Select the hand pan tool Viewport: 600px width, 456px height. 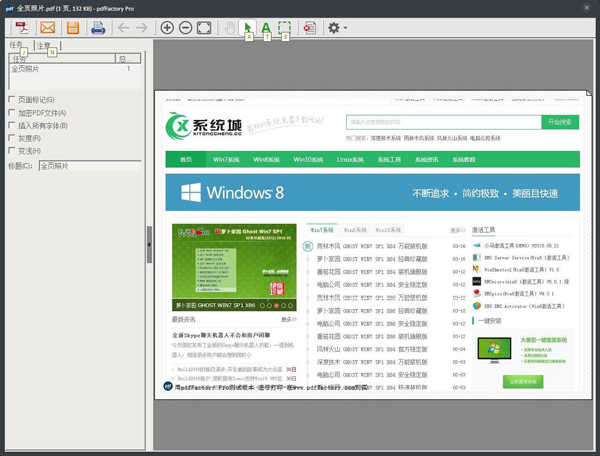point(230,28)
